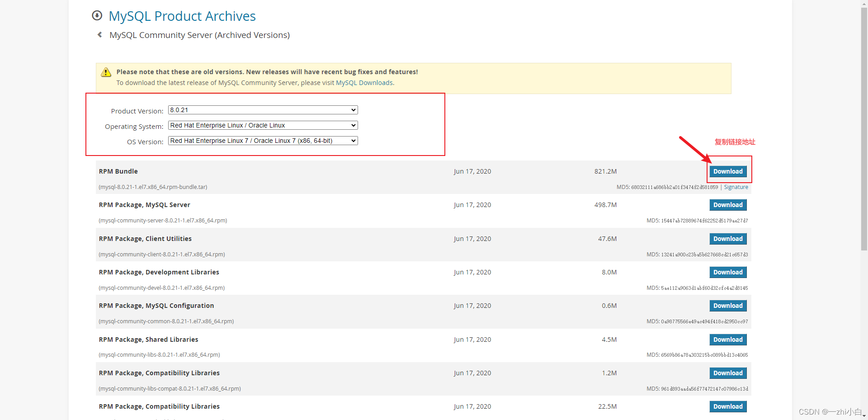This screenshot has height=420, width=868.
Task: Download RPM Package, MySQL Server
Action: [728, 205]
